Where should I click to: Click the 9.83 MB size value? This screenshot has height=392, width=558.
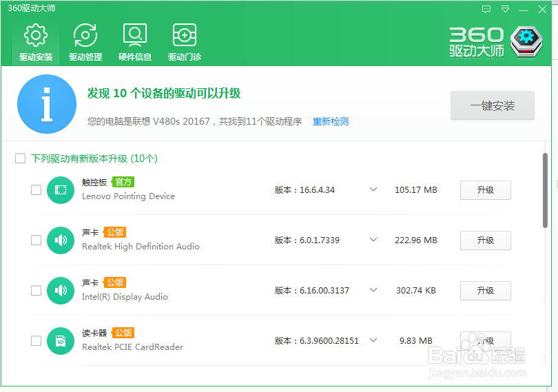(x=415, y=341)
